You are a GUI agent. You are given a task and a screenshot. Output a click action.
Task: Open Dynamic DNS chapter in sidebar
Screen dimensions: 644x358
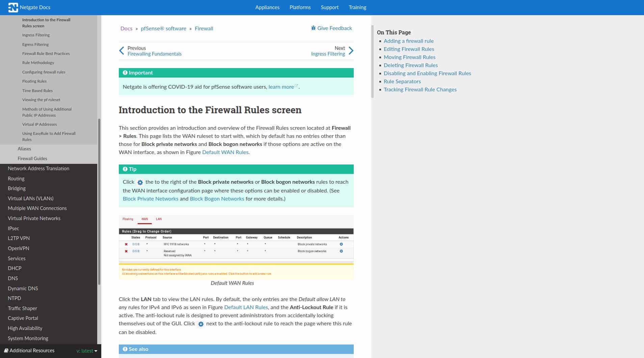tap(23, 289)
